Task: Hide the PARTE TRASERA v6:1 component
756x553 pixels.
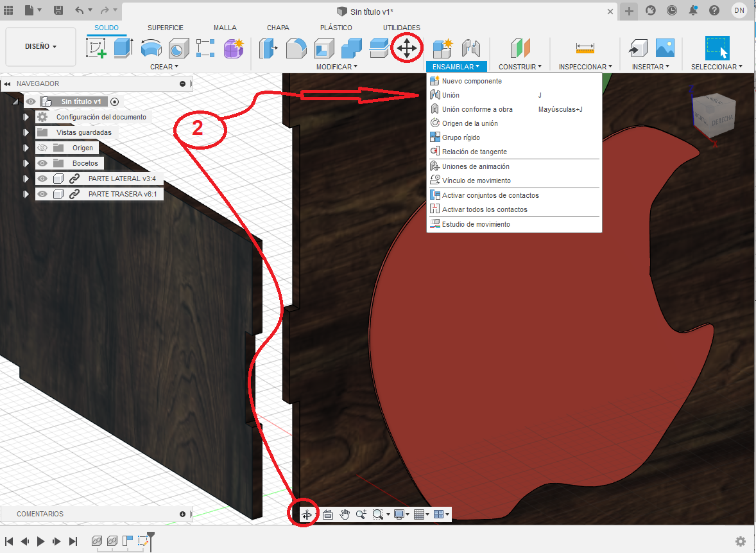Action: coord(42,194)
